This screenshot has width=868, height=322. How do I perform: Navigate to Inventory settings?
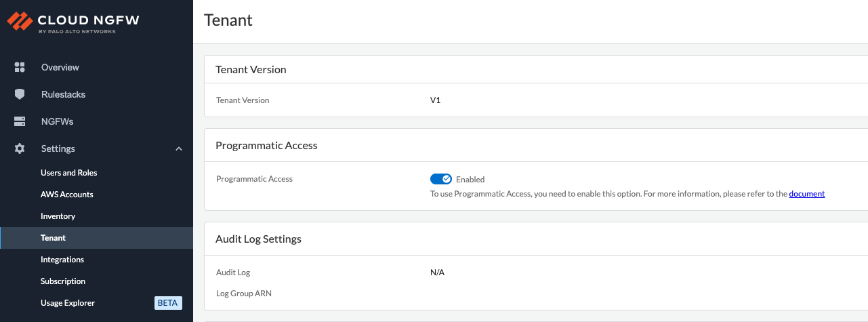pos(58,216)
